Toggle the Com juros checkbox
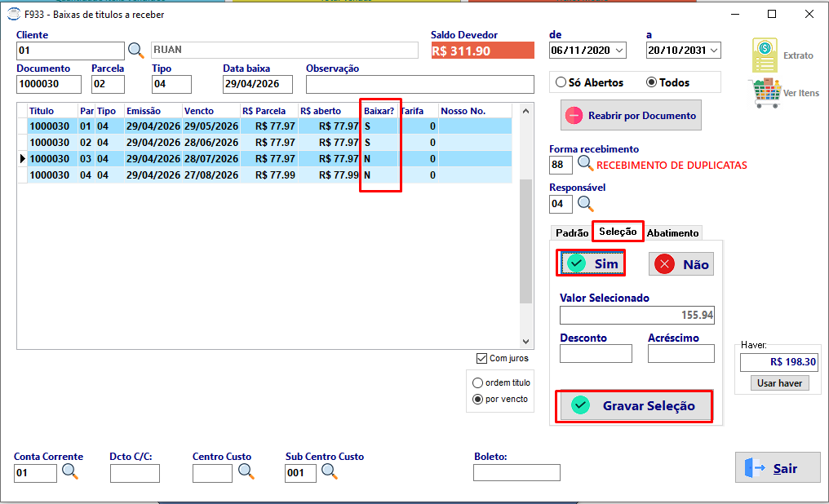 tap(481, 358)
